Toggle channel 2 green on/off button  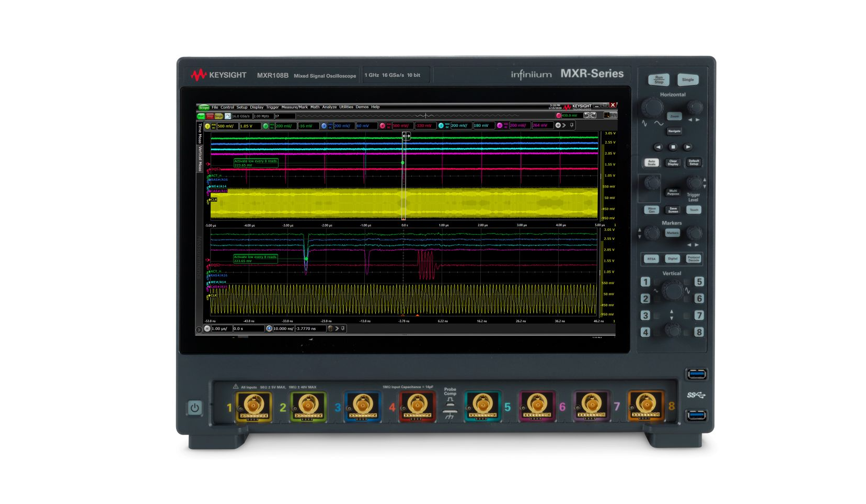(x=265, y=126)
